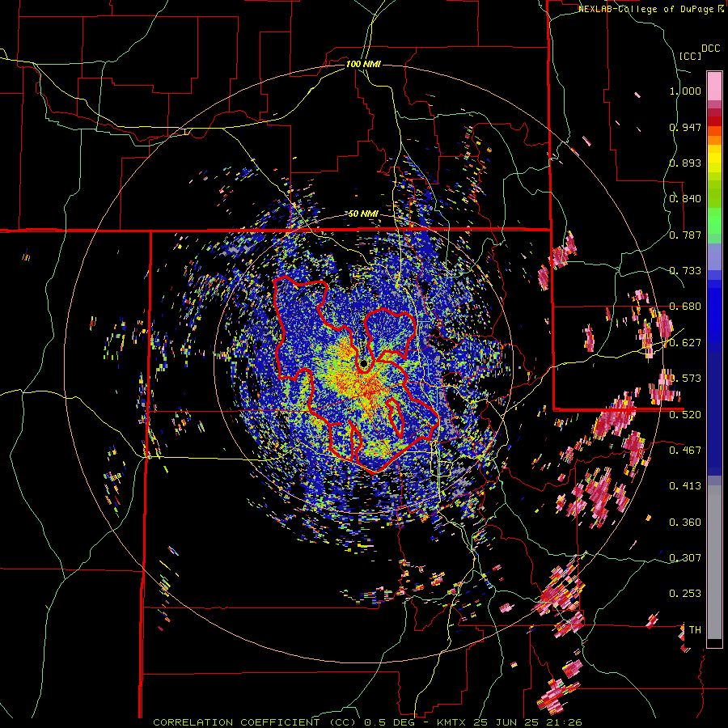The width and height of the screenshot is (728, 728).
Task: Click the 0.840 legend value
Action: tap(685, 199)
